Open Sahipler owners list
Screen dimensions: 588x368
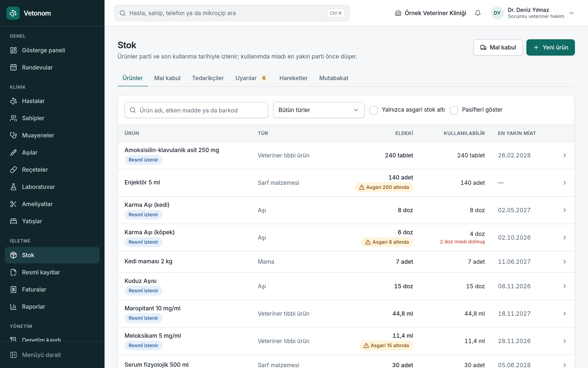point(52,118)
